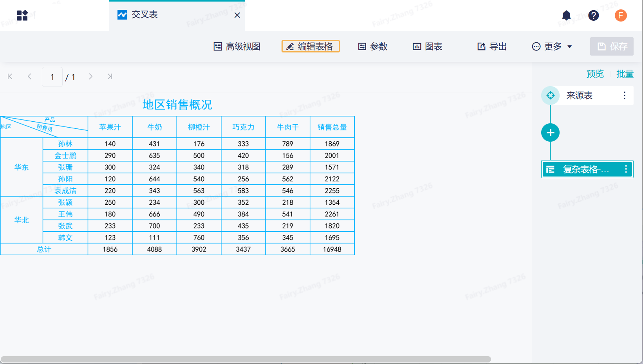This screenshot has width=643, height=364.
Task: Click the grand total value 16948
Action: [332, 249]
